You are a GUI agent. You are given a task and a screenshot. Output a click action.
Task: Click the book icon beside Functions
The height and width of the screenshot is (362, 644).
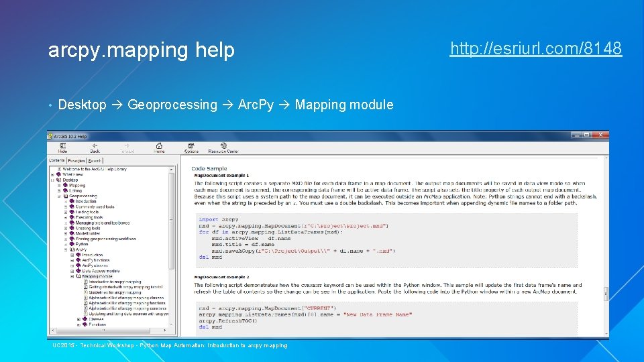coord(85,324)
